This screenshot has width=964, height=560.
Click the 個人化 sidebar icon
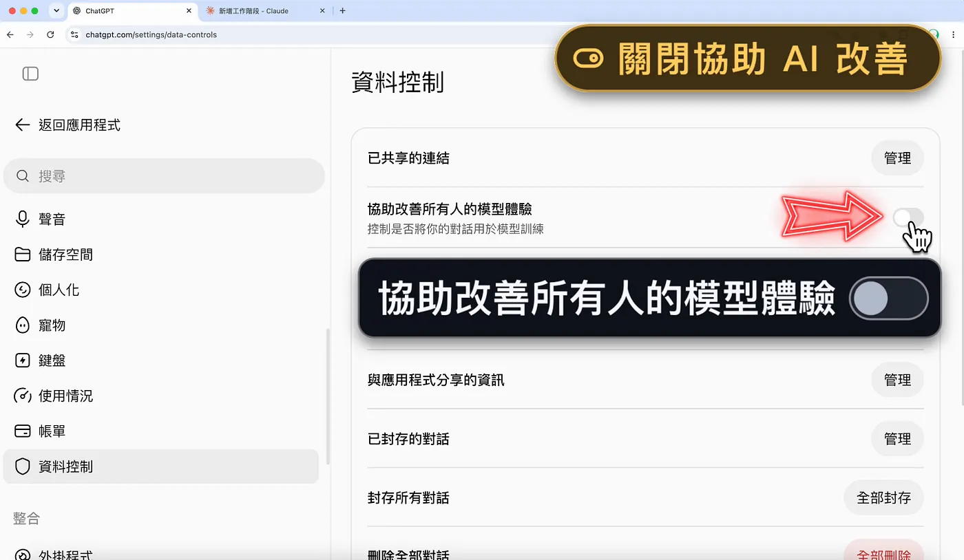(23, 290)
